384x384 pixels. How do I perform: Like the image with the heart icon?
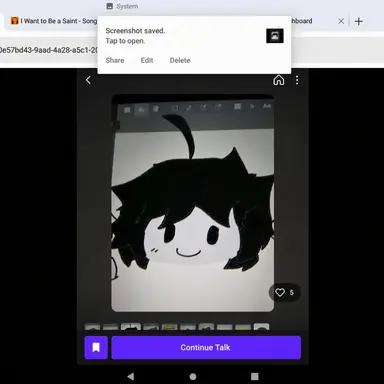pyautogui.click(x=280, y=292)
